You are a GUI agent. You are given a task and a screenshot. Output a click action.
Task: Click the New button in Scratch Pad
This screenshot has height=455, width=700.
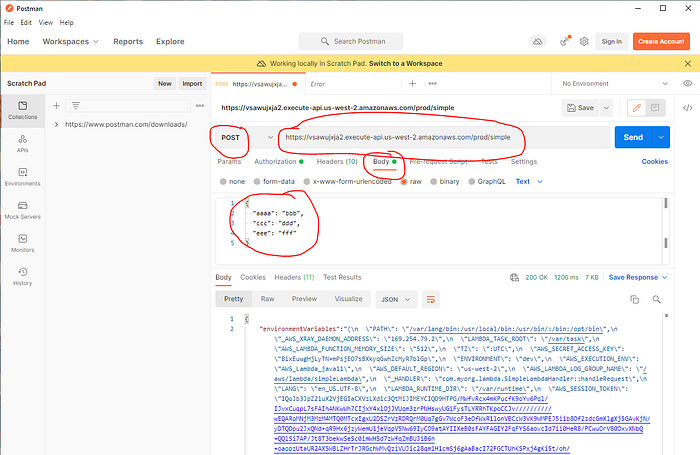click(165, 83)
